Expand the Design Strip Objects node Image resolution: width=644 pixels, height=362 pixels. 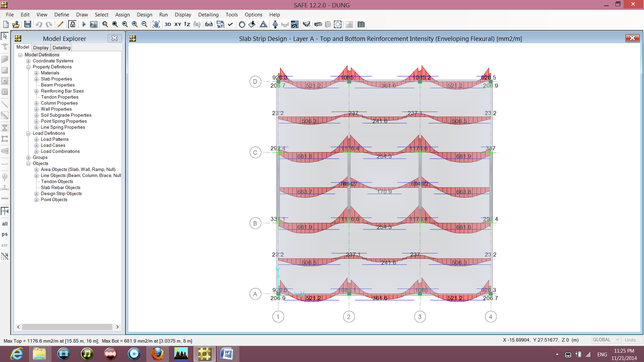coord(37,194)
